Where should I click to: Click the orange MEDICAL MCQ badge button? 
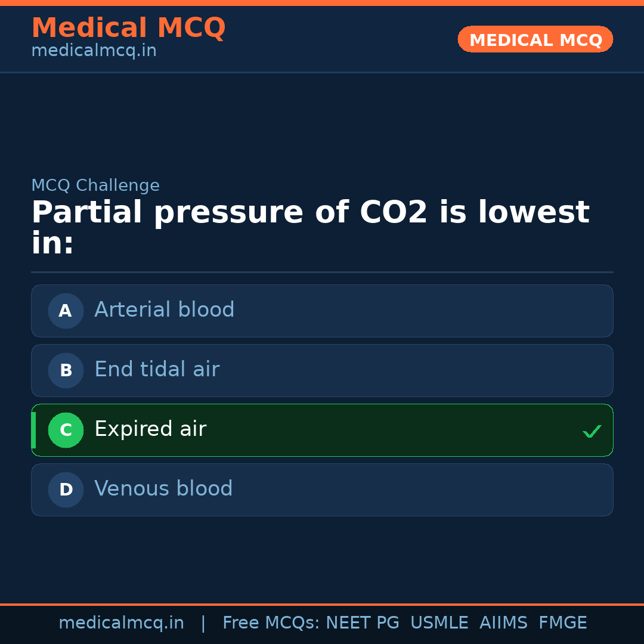pyautogui.click(x=535, y=39)
